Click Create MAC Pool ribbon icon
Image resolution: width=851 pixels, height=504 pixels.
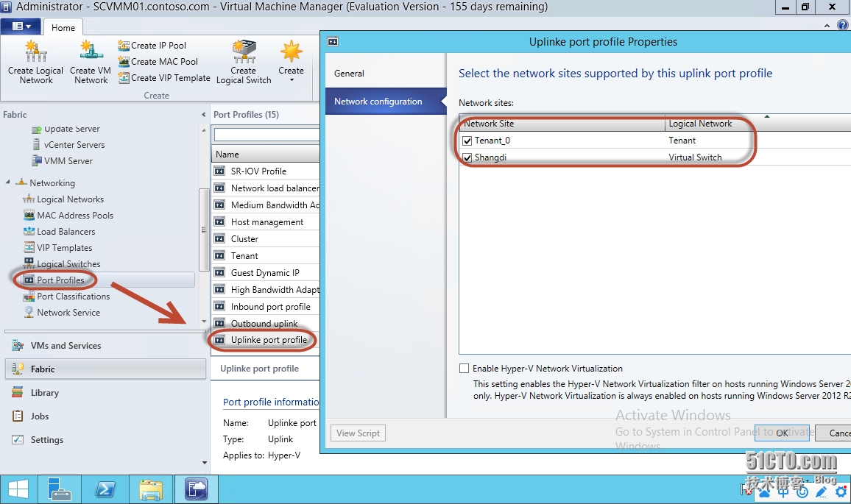[x=124, y=62]
